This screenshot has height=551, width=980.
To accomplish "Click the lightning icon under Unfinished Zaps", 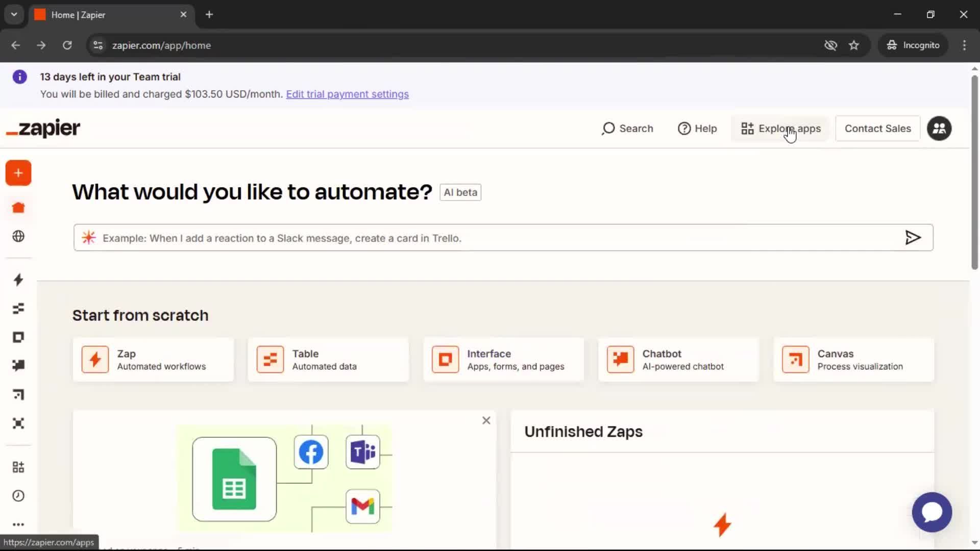I will click(722, 525).
